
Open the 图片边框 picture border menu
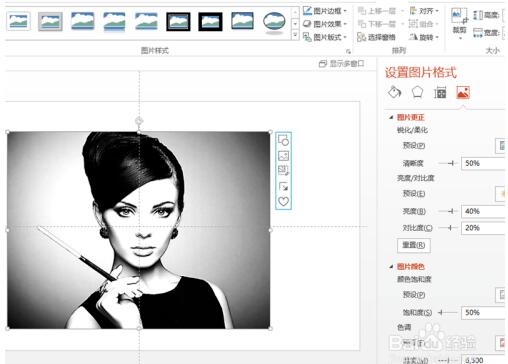point(325,11)
